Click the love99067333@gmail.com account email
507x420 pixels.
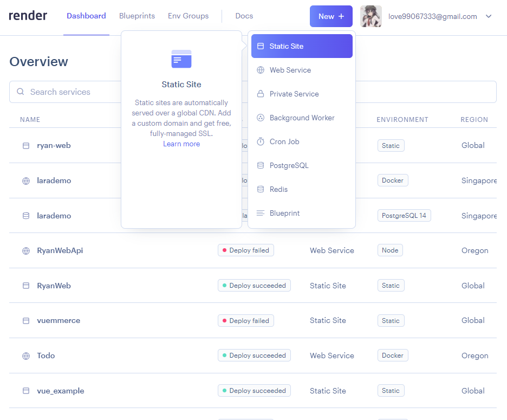click(x=433, y=16)
